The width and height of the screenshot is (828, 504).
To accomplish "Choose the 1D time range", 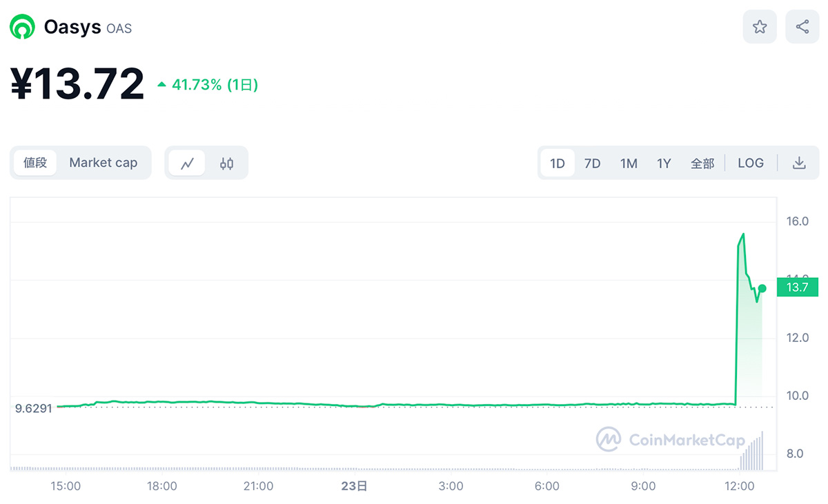I will (x=558, y=163).
